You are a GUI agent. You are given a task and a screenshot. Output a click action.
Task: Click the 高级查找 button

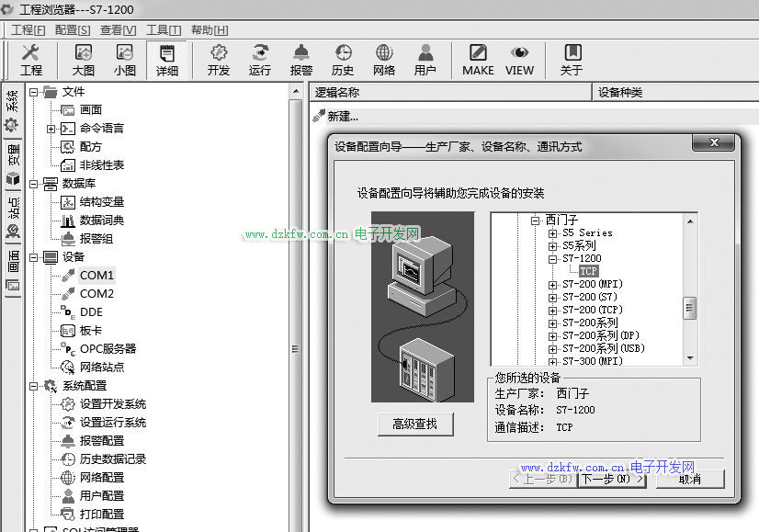pos(415,424)
